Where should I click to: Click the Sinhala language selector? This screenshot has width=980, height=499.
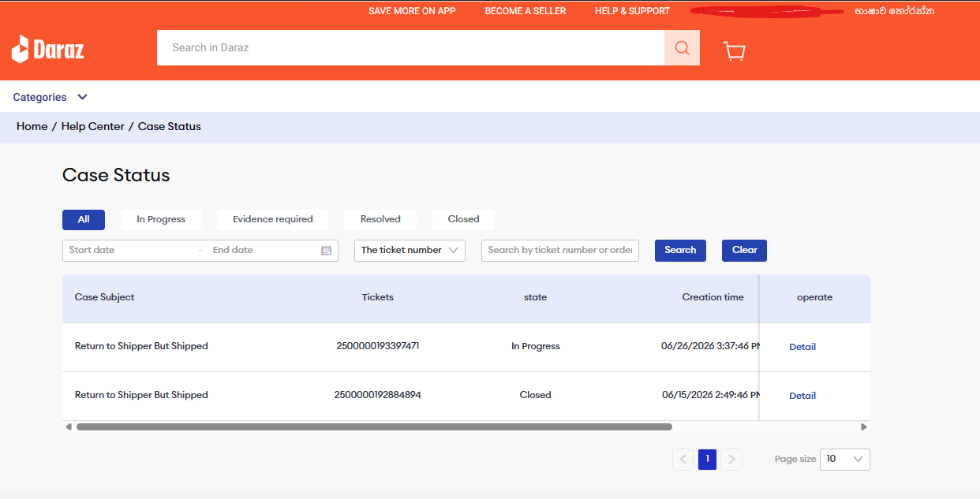pos(894,11)
